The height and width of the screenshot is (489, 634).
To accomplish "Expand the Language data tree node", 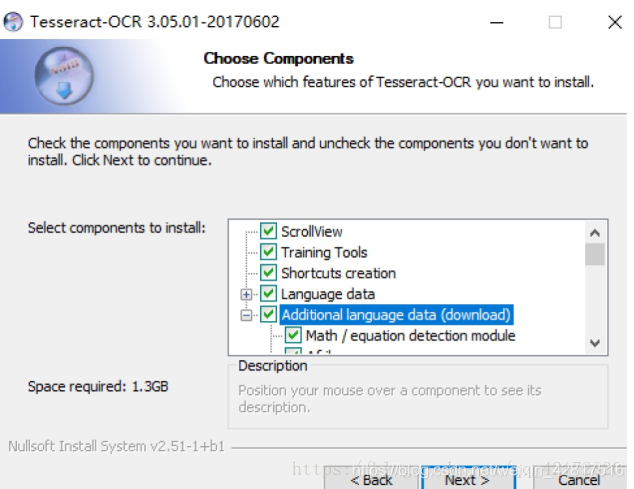I will pos(246,294).
